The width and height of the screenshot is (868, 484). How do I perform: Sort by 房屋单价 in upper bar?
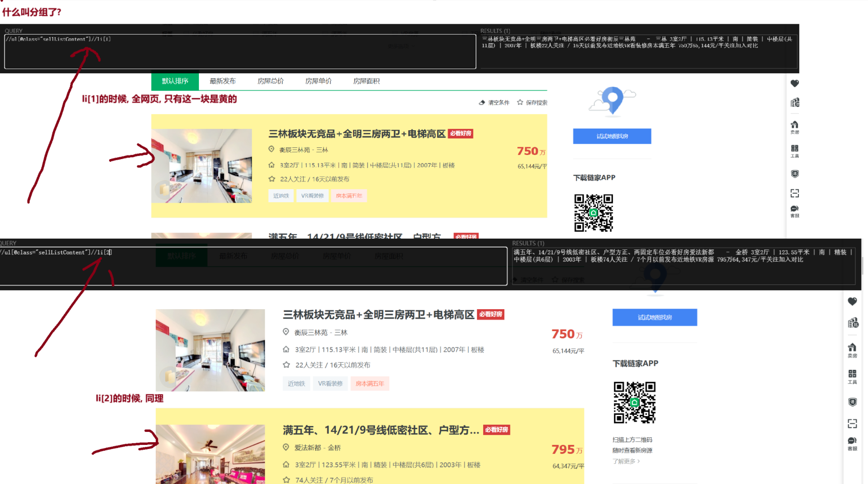(x=318, y=81)
